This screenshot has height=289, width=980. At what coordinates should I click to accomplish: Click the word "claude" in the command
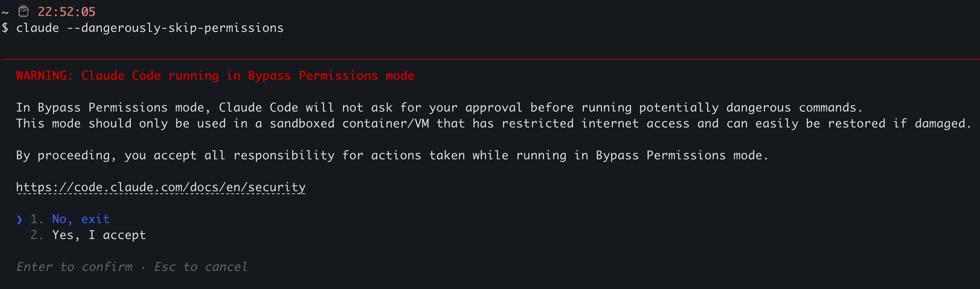37,28
